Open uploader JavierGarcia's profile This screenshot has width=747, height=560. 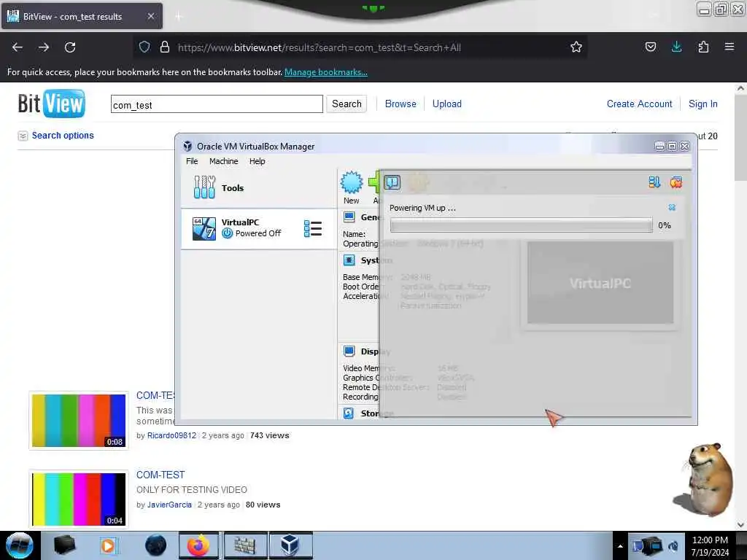tap(169, 505)
